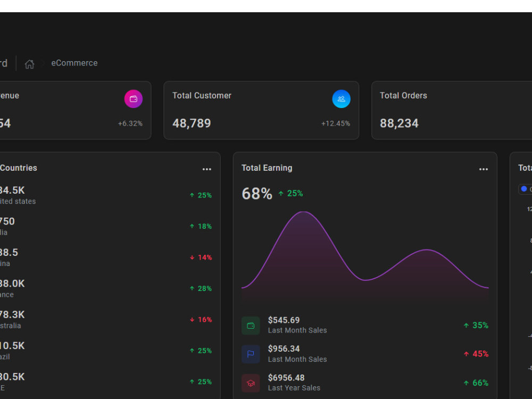This screenshot has height=399, width=532.
Task: Click the Total Orders card title
Action: (x=403, y=96)
